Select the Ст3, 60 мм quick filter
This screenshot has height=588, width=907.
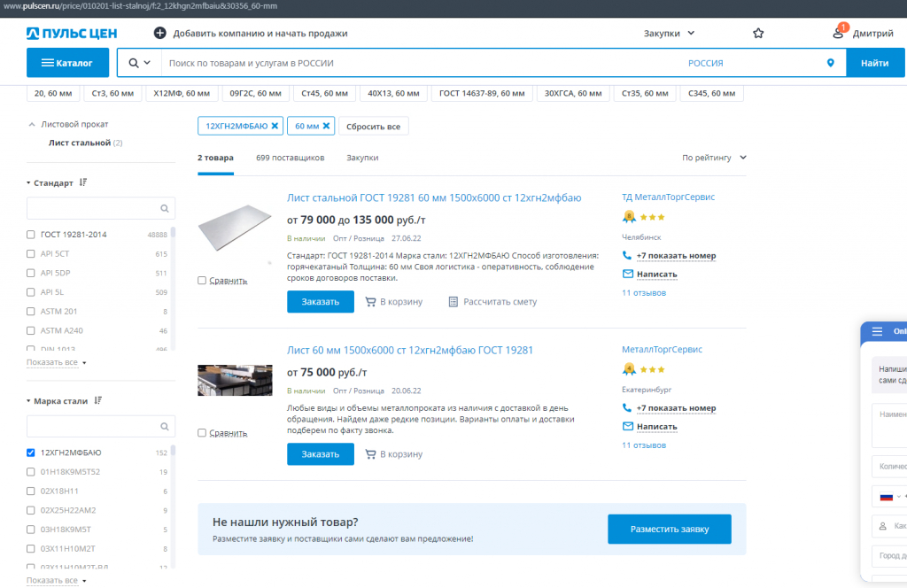[112, 93]
